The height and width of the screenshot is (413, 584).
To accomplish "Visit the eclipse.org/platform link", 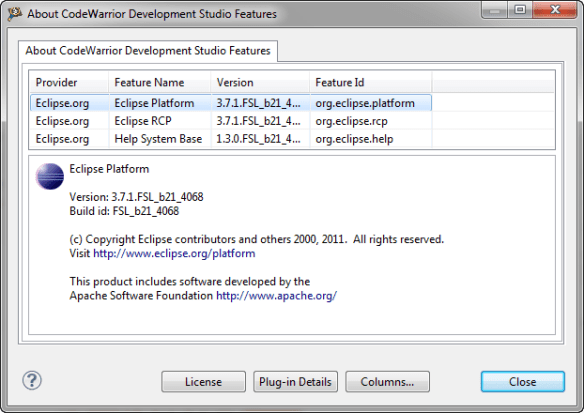I will pyautogui.click(x=174, y=253).
